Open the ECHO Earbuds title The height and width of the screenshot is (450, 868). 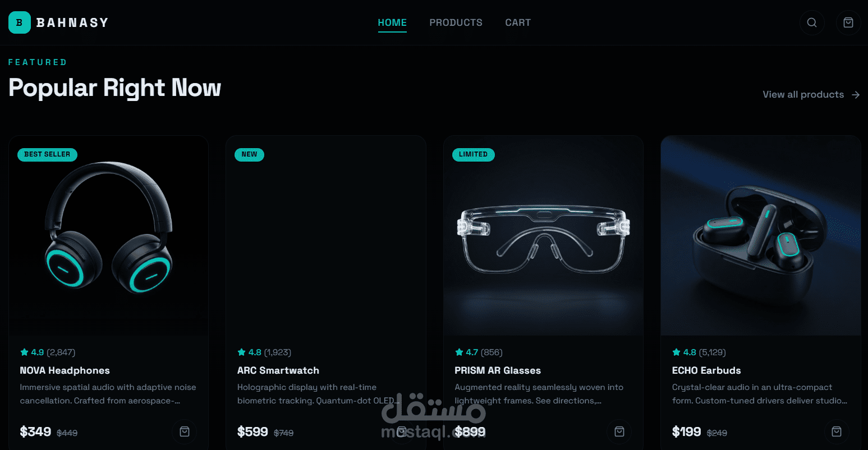pos(706,370)
